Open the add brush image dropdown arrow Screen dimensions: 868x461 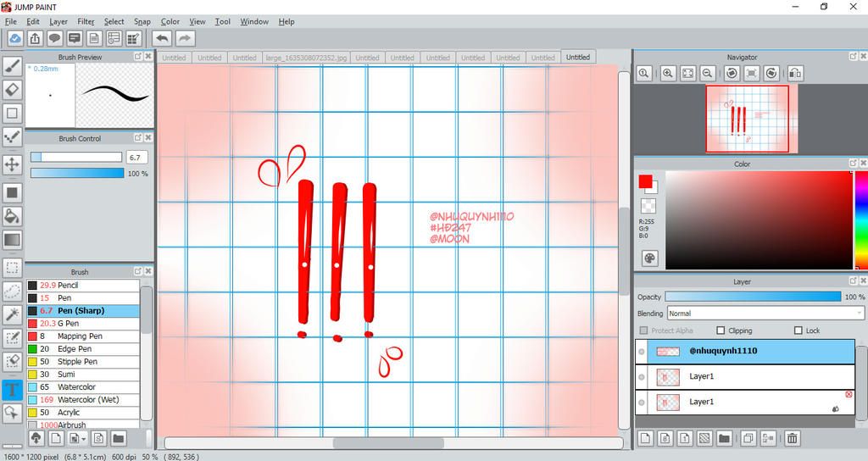click(x=84, y=439)
